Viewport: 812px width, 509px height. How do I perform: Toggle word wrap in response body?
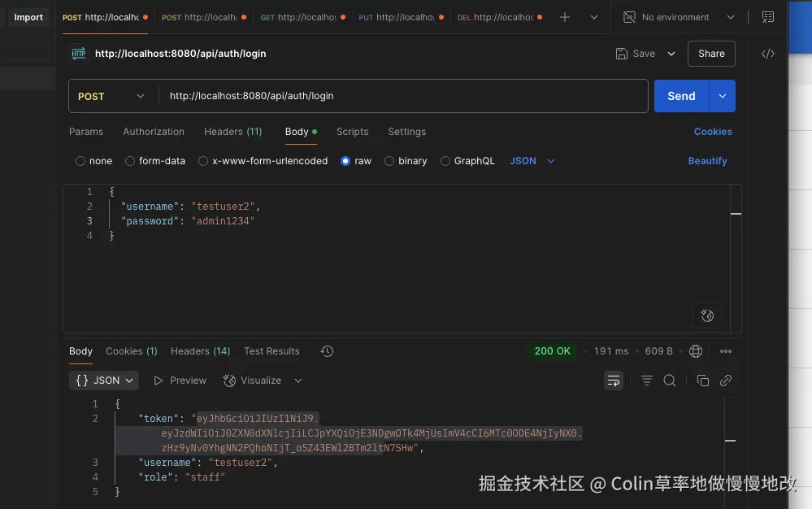tap(614, 381)
